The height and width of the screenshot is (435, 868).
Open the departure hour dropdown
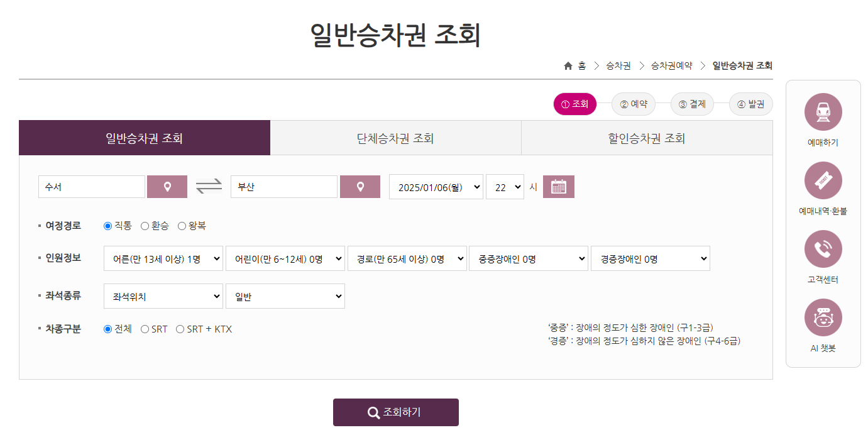[x=505, y=186]
